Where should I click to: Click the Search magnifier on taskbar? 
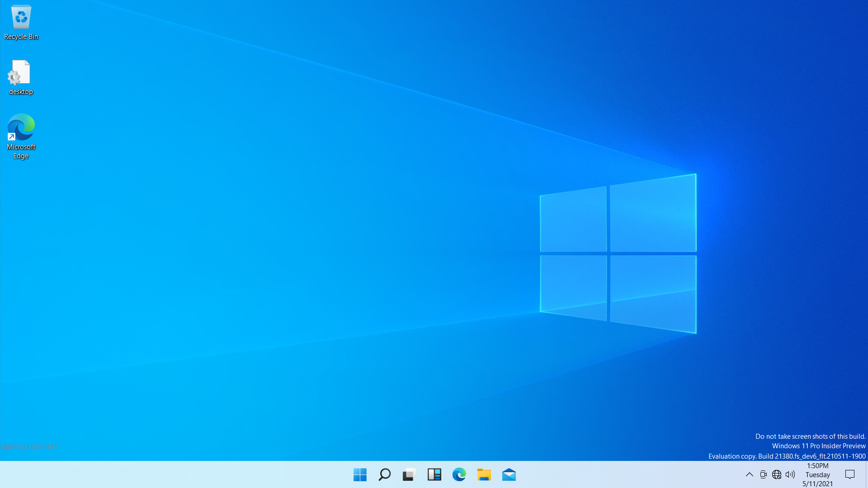coord(385,474)
